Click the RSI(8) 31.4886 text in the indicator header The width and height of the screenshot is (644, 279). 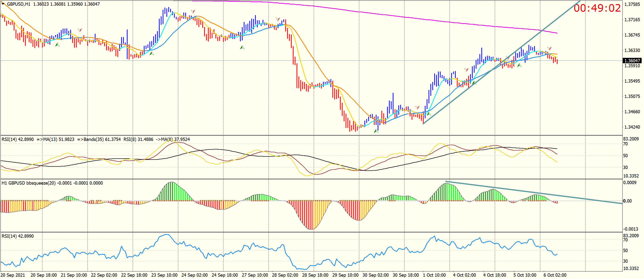point(138,139)
